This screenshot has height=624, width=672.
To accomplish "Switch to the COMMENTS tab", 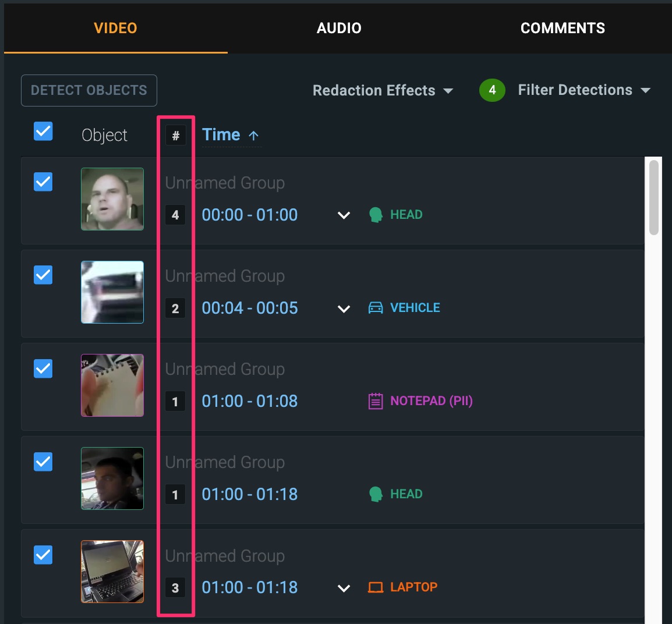I will coord(563,28).
